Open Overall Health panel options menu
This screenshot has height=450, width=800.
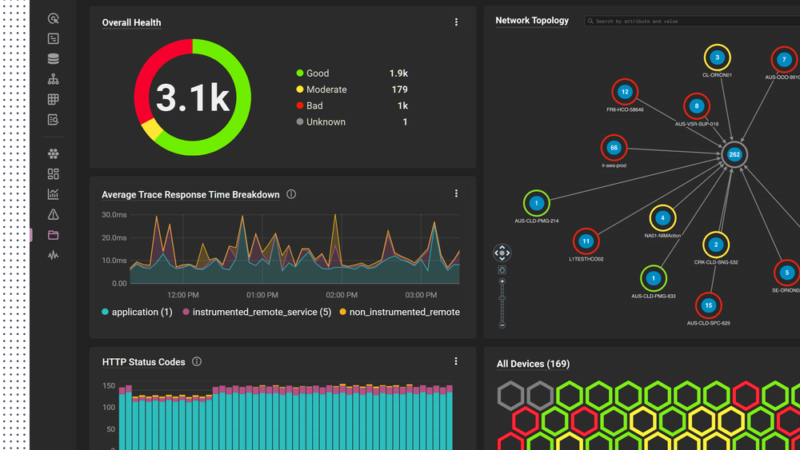pyautogui.click(x=456, y=22)
